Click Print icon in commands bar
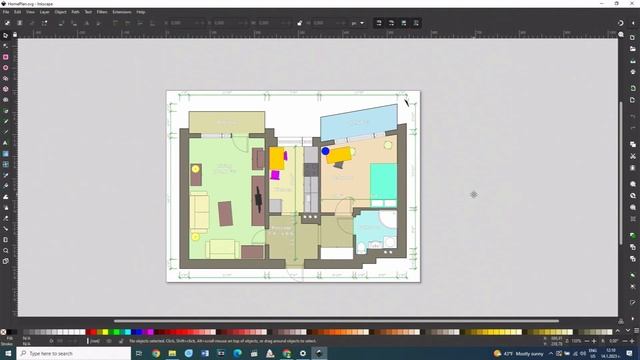The width and height of the screenshot is (640, 360). [x=633, y=72]
